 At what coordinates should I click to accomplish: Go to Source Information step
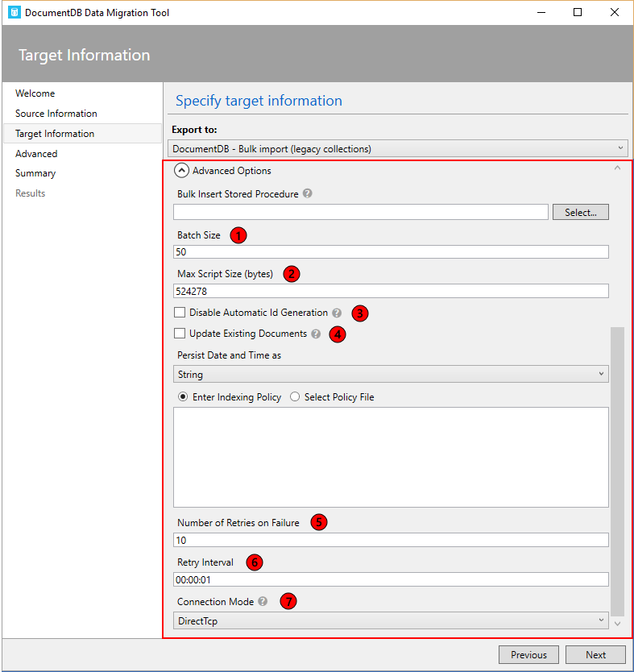point(56,114)
